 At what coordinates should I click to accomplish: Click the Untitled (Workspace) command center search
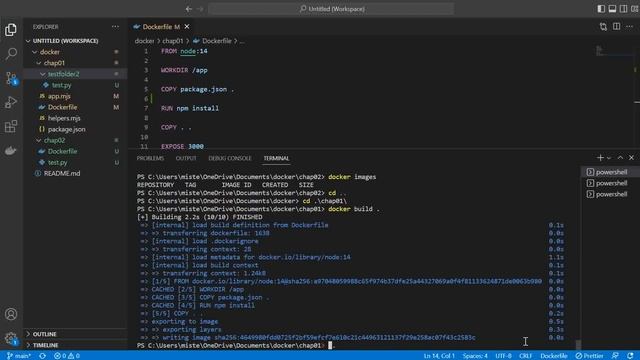(x=331, y=9)
